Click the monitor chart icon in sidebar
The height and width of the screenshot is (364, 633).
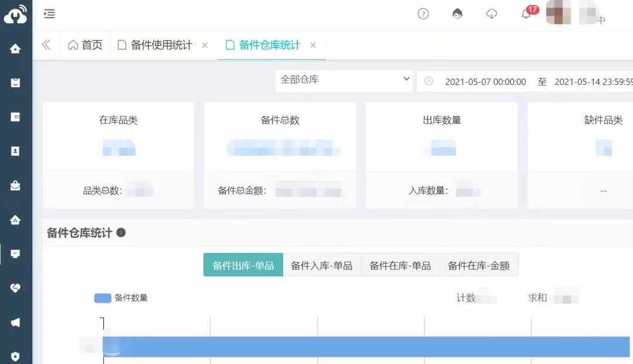[x=15, y=254]
